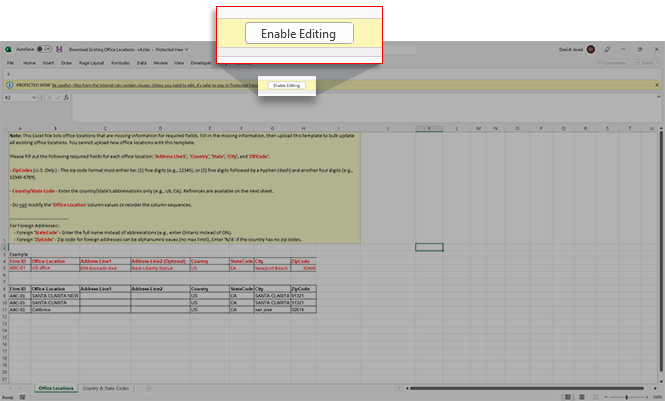Viewport: 665px width, 401px height.
Task: Click horizontal scrollbar left arrow
Action: tap(407, 388)
